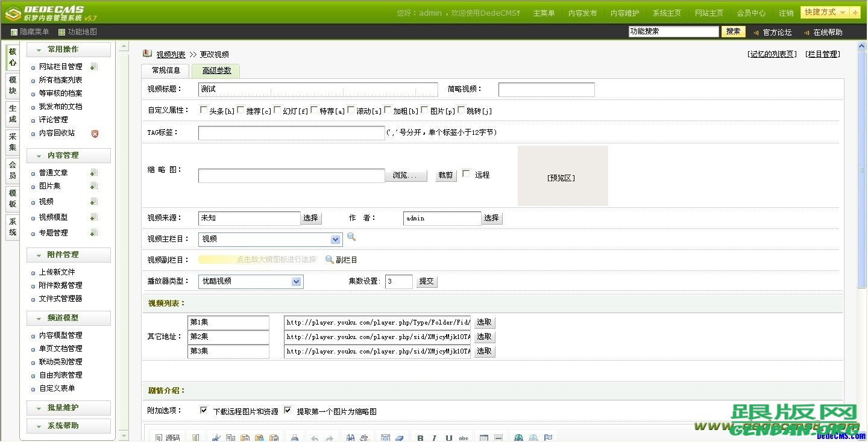Open 内容发布 in the top menu
Screen dimensions: 868x442
pyautogui.click(x=582, y=11)
